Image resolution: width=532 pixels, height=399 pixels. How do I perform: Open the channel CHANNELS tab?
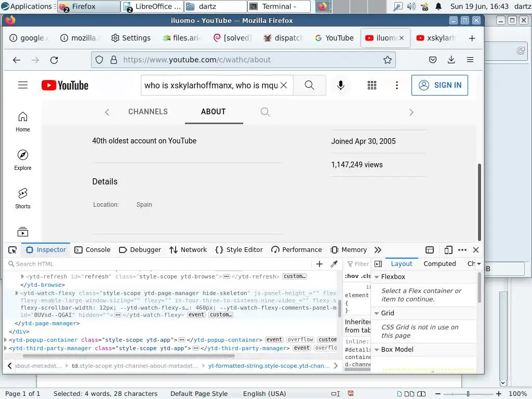coord(148,112)
